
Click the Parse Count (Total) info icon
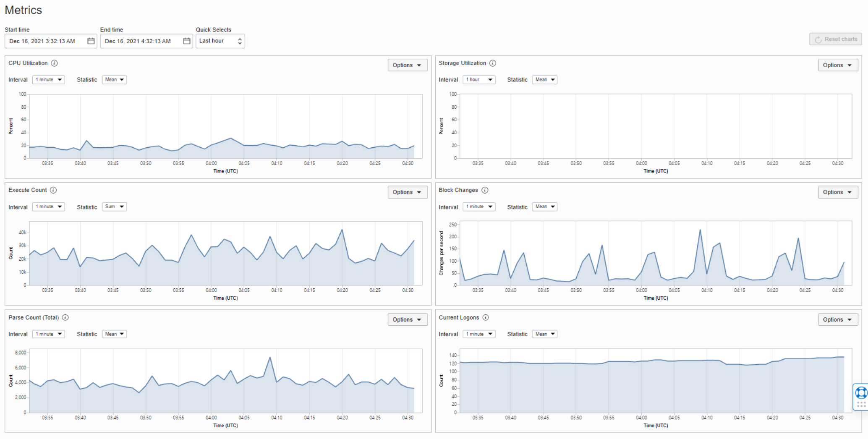point(65,318)
